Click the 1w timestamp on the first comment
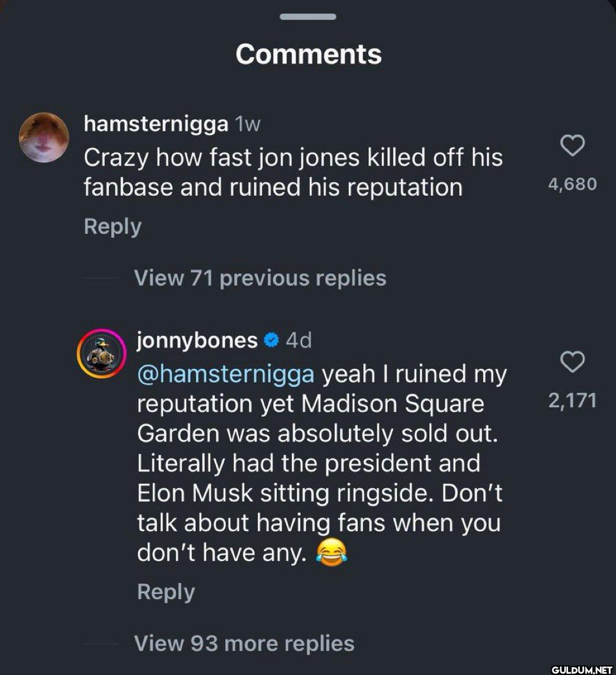The height and width of the screenshot is (675, 616). tap(247, 124)
